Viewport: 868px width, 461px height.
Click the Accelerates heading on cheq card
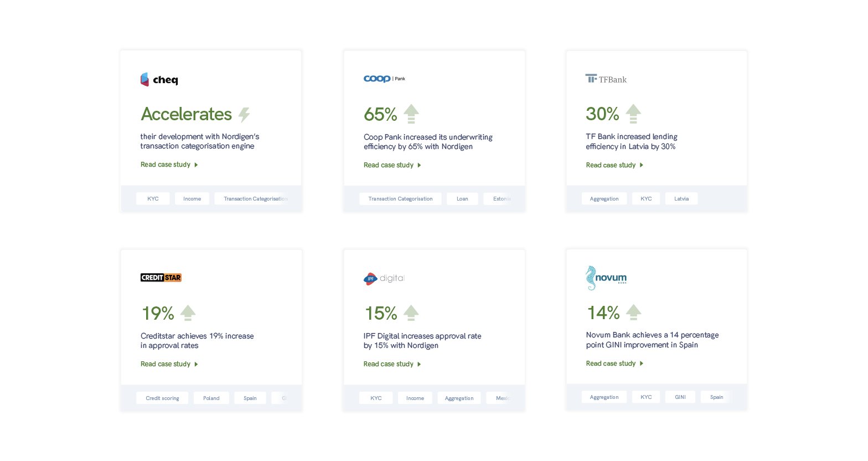(x=187, y=114)
